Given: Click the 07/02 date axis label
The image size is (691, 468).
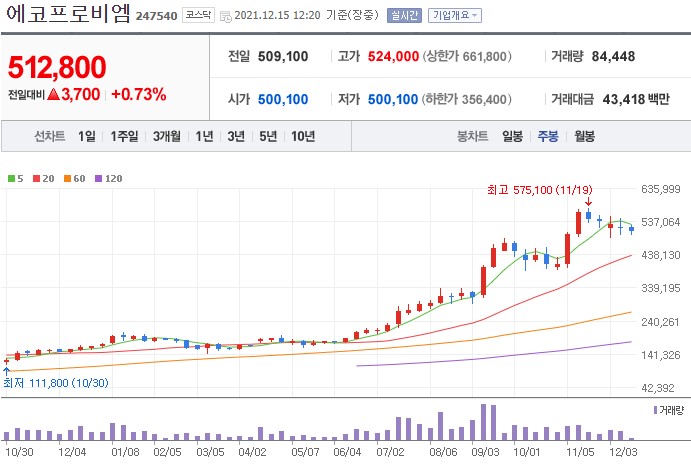Looking at the screenshot, I should 390,452.
